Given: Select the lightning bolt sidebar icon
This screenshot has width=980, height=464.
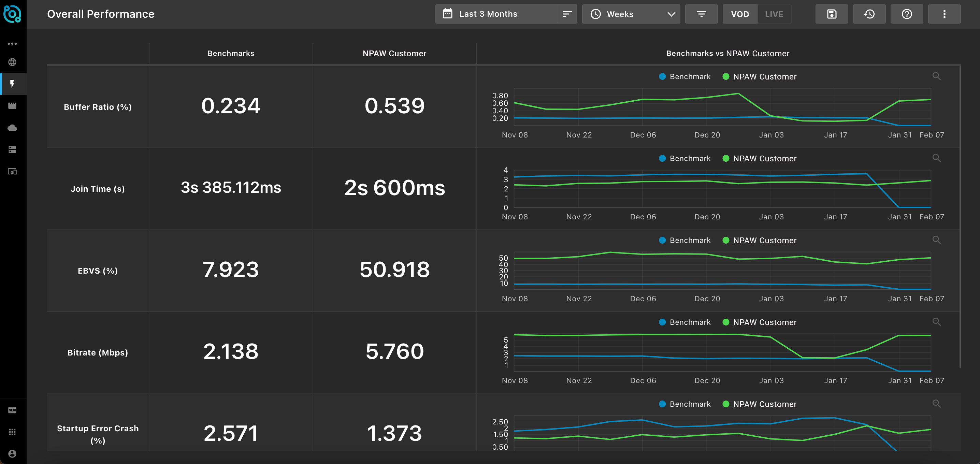Looking at the screenshot, I should (12, 84).
